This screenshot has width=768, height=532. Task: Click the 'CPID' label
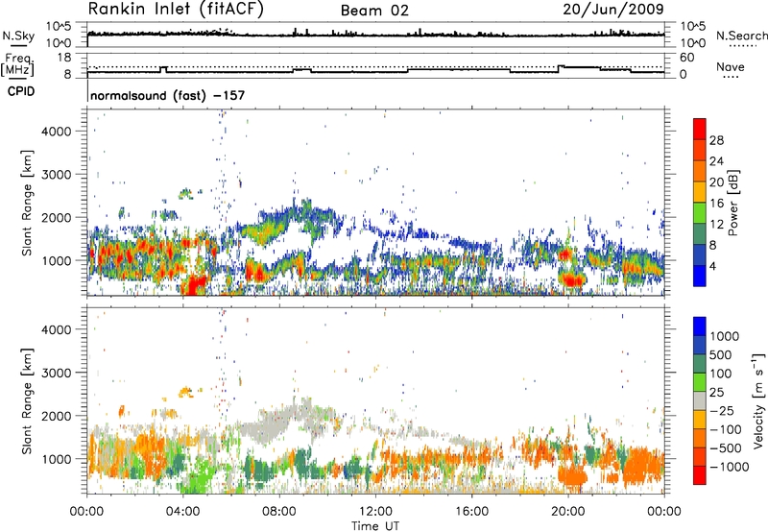21,91
